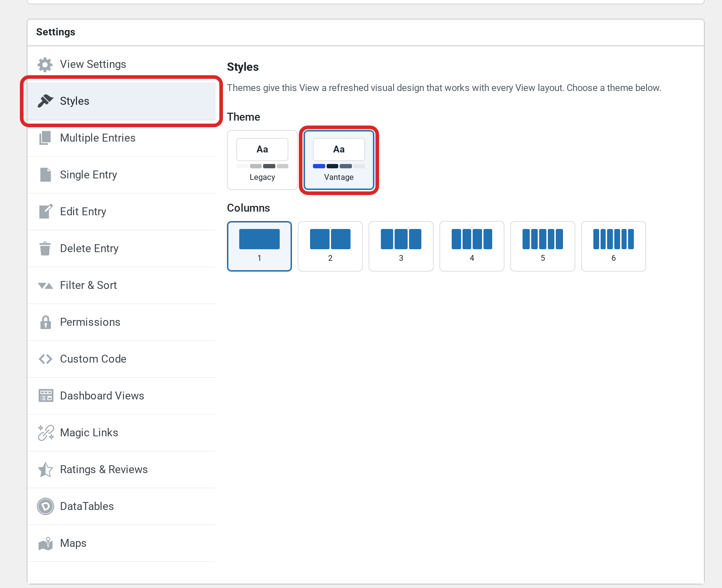Click the padlock icon for Permissions
Image resolution: width=722 pixels, height=588 pixels.
click(x=45, y=322)
